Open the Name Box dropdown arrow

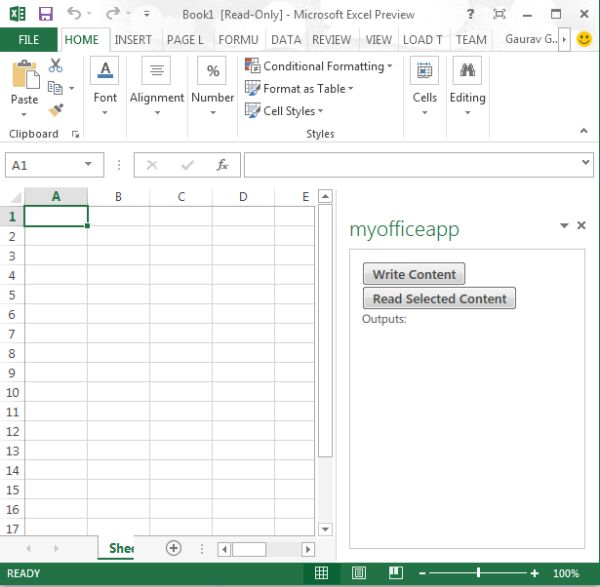point(88,164)
